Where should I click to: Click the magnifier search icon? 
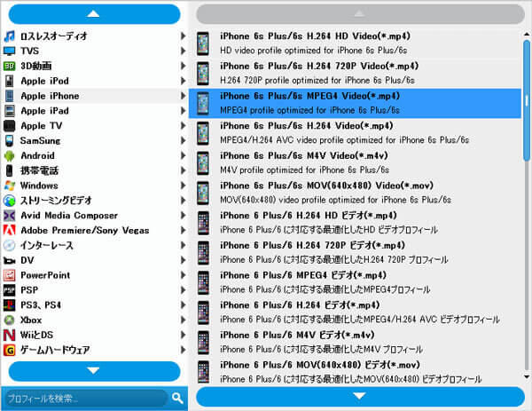[x=177, y=398]
